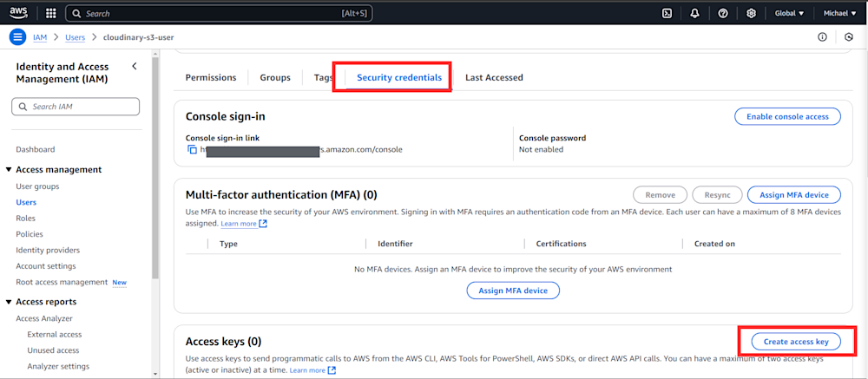Open External access in the sidebar

(x=54, y=334)
